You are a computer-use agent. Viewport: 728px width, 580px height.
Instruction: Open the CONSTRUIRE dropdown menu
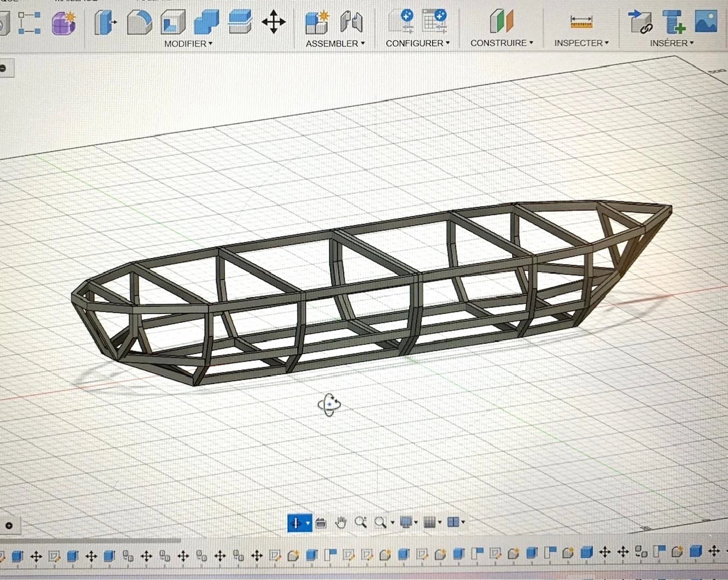tap(502, 43)
